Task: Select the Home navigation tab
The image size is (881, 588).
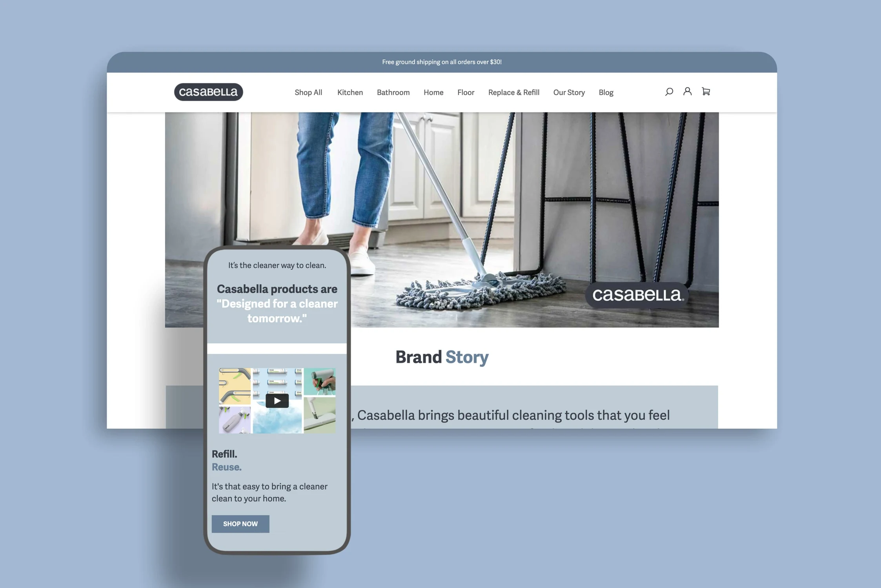Action: click(x=433, y=92)
